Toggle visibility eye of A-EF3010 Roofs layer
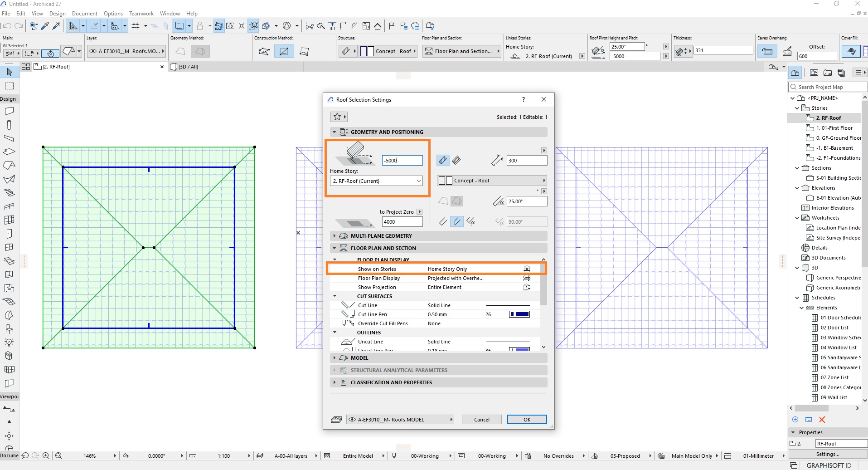 click(x=352, y=420)
